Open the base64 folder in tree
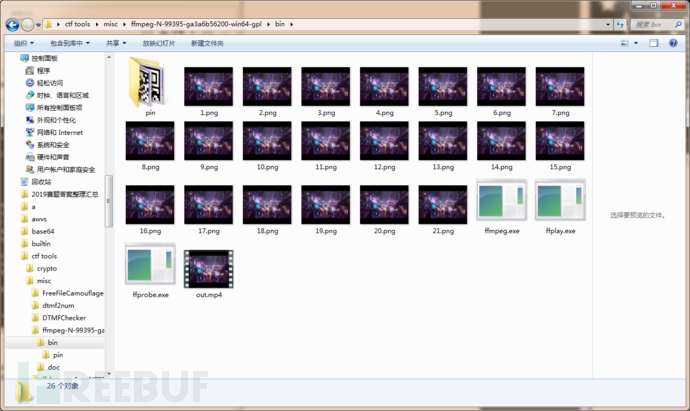 (43, 231)
